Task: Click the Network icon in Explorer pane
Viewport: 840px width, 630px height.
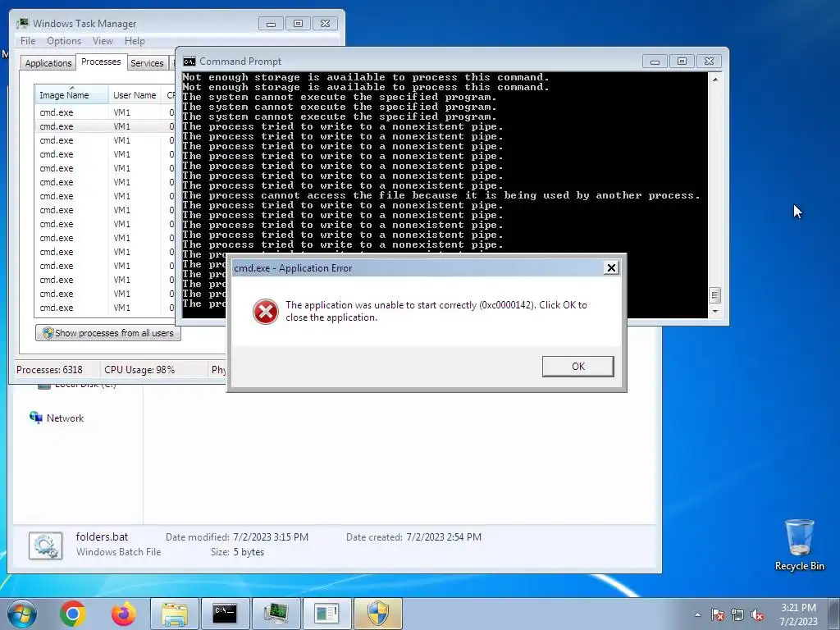Action: tap(36, 418)
